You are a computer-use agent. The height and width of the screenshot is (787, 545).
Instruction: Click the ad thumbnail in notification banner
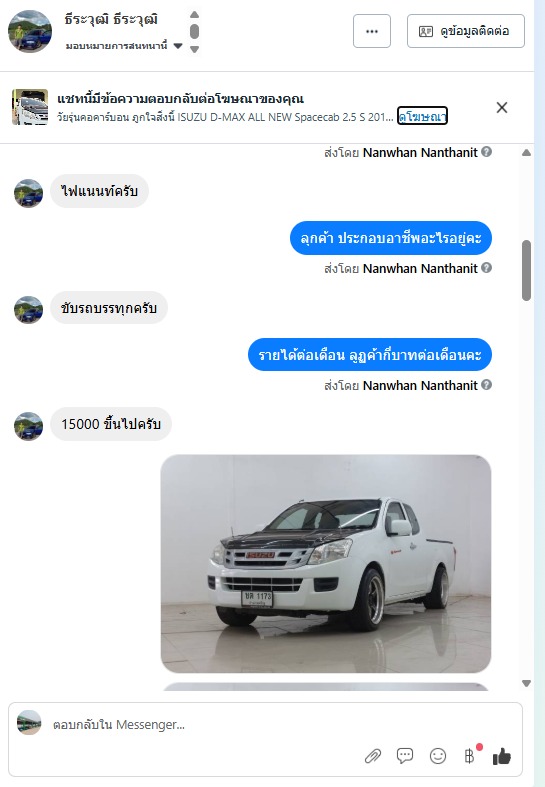point(30,107)
